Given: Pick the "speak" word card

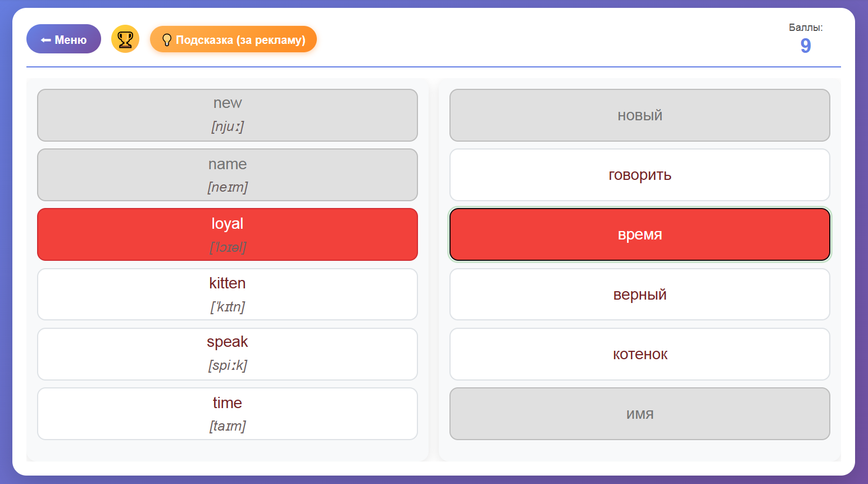Looking at the screenshot, I should point(227,354).
